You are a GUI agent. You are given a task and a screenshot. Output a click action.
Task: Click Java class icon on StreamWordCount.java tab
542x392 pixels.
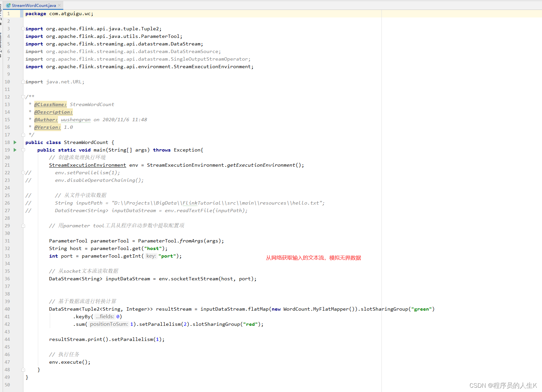(x=9, y=6)
